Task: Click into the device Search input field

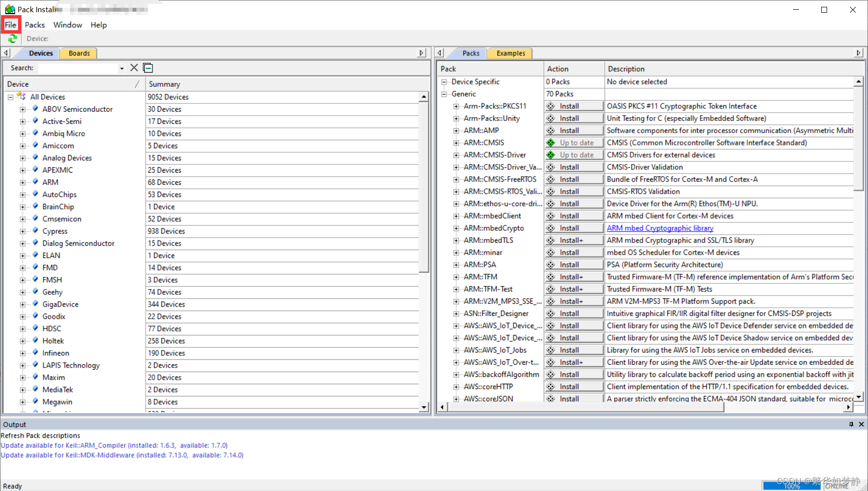Action: coord(78,68)
